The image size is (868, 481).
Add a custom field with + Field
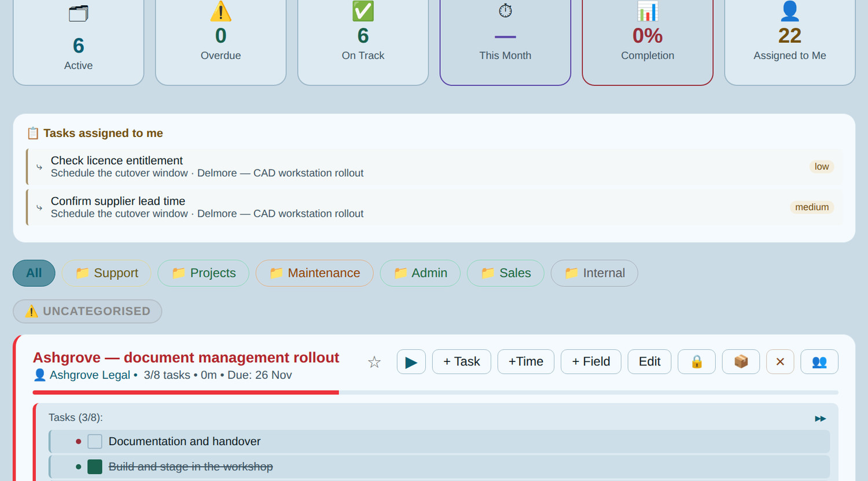(x=591, y=362)
